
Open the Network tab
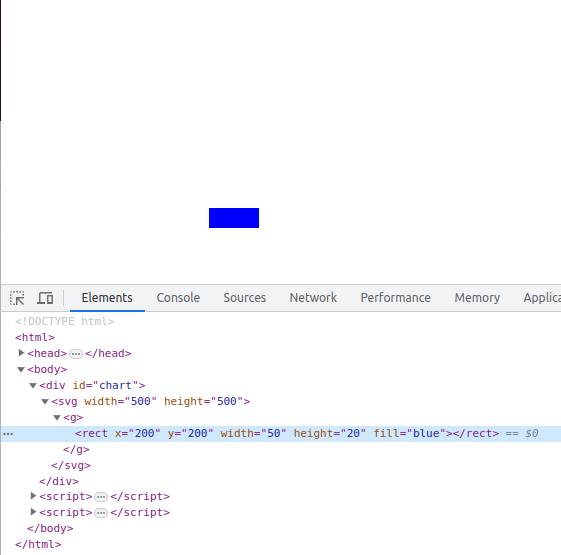(313, 298)
